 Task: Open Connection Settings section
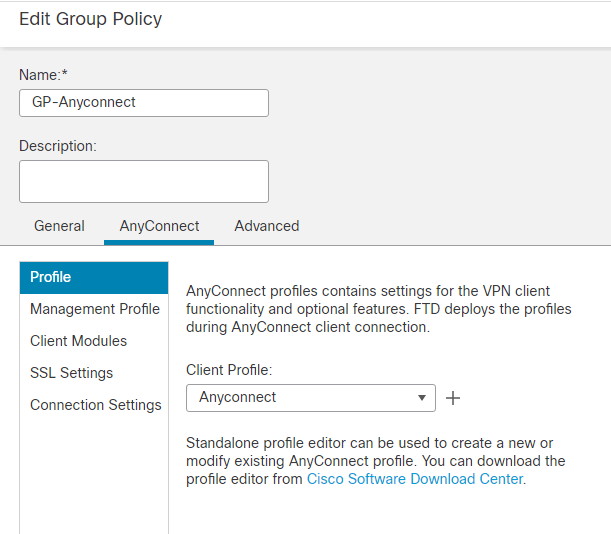point(96,405)
